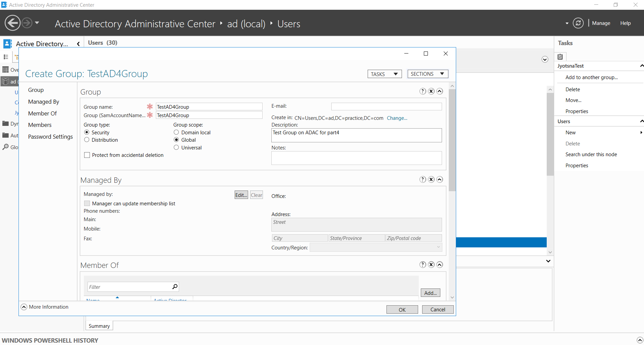Click the Add... button in Member Of
The height and width of the screenshot is (345, 644).
[431, 293]
